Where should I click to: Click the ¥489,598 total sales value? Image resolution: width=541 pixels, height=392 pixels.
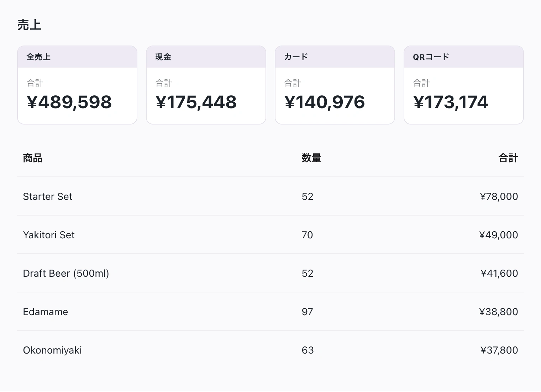[69, 102]
